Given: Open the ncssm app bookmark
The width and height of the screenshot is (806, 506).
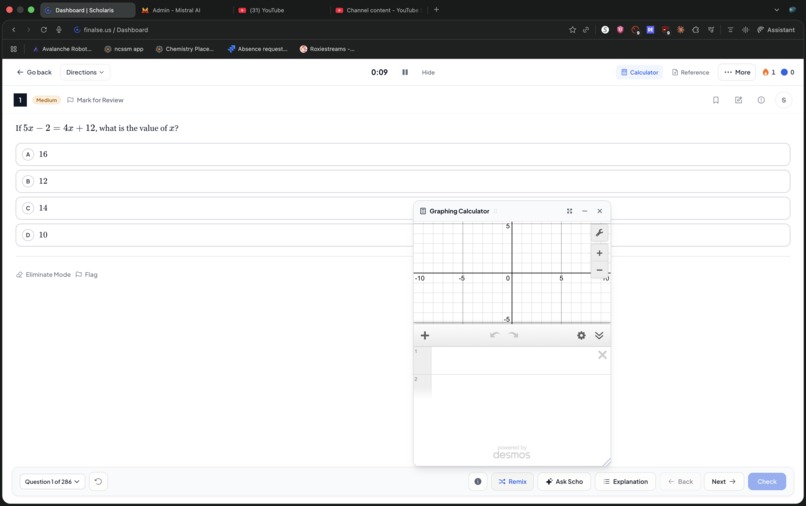Looking at the screenshot, I should click(x=124, y=49).
